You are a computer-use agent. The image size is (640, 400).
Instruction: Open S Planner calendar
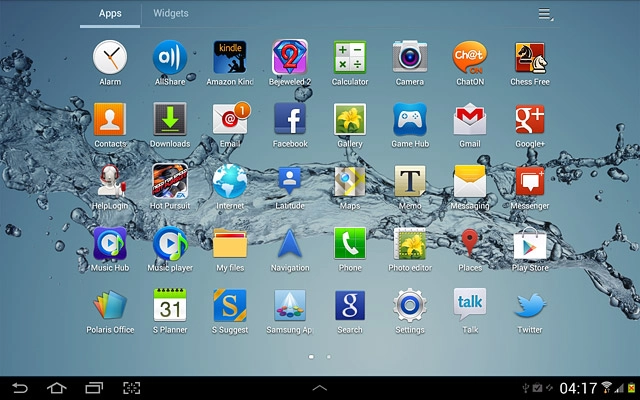[170, 306]
